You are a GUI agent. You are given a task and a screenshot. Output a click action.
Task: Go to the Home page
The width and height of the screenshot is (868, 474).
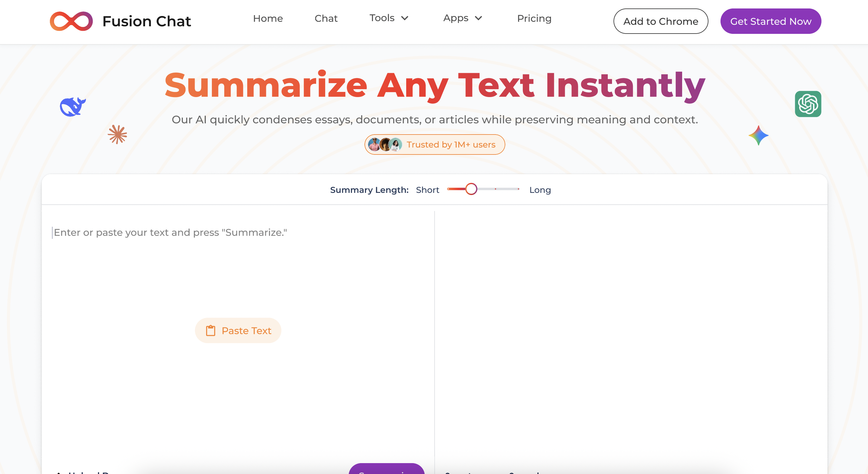(x=268, y=18)
